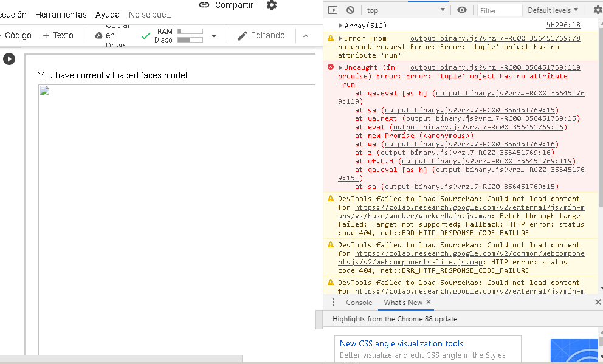Open the RAM/Disco resource dropdown arrow
The width and height of the screenshot is (603, 364).
214,36
